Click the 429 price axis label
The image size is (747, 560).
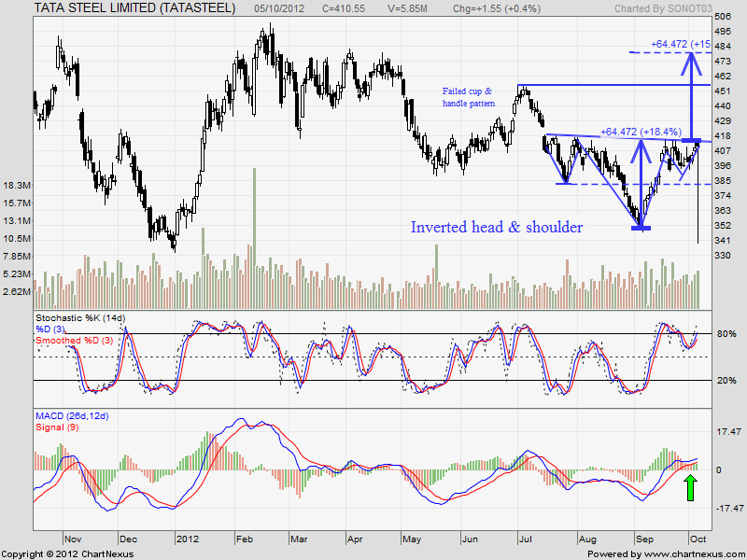tap(723, 121)
